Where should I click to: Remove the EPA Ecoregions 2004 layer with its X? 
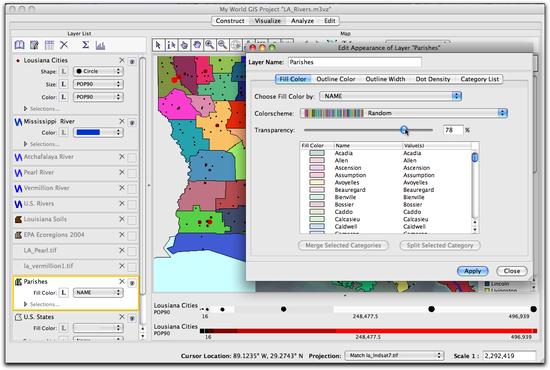pos(122,235)
